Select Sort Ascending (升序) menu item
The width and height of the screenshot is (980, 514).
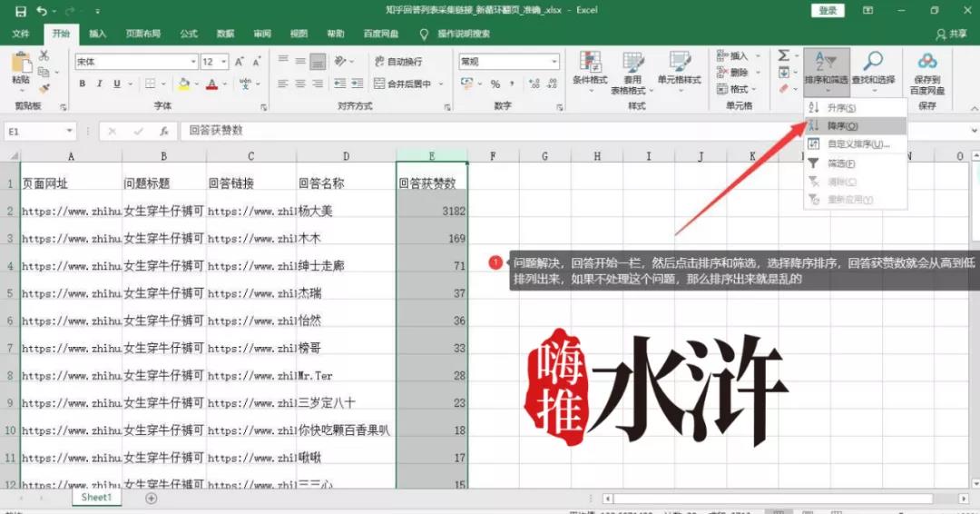[856, 108]
